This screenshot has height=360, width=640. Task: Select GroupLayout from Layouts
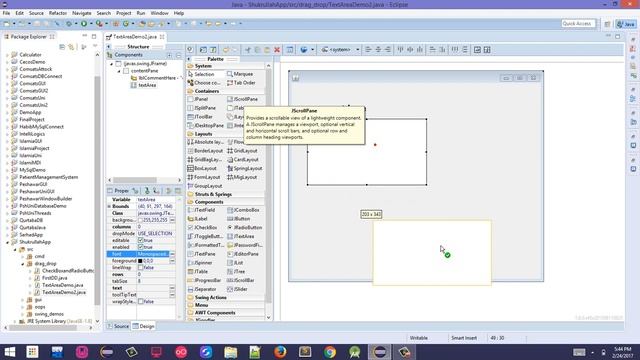pyautogui.click(x=204, y=186)
